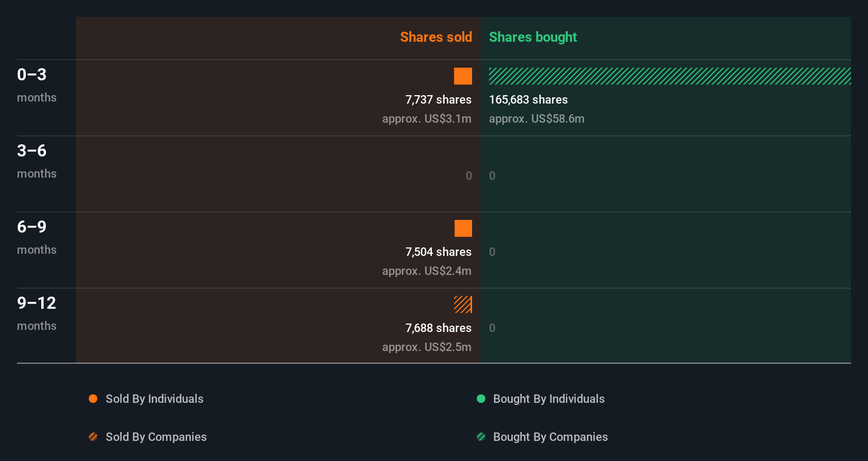
Task: Click the sold '0' in 3–6 months row
Action: pyautogui.click(x=469, y=176)
